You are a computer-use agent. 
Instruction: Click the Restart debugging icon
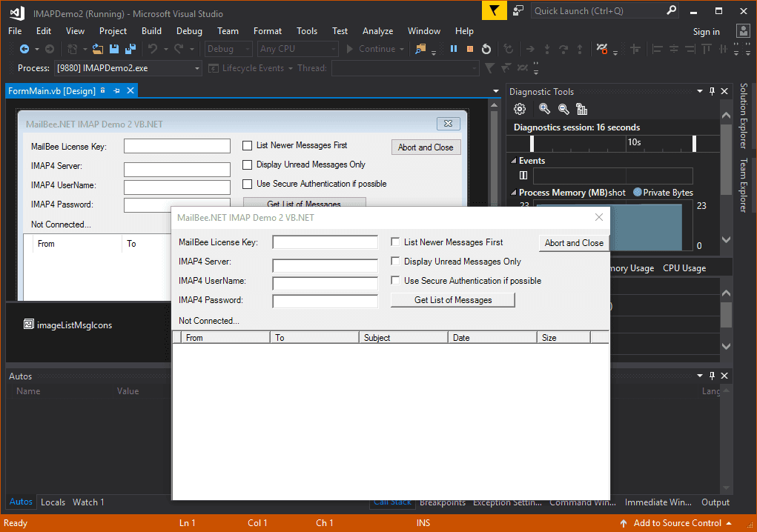(x=486, y=49)
